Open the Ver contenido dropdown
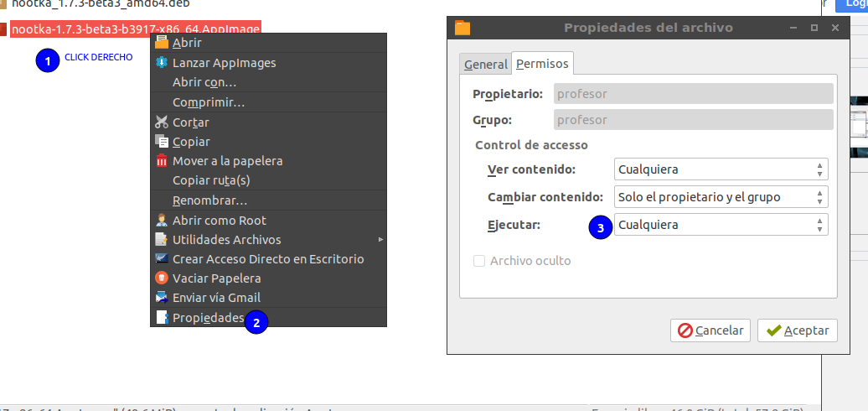 point(721,169)
